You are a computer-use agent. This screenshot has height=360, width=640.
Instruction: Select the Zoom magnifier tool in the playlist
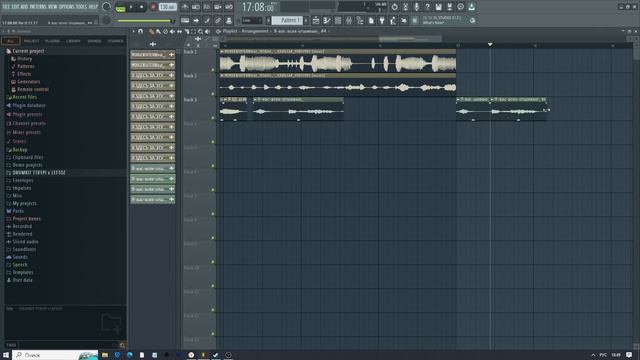[x=200, y=31]
